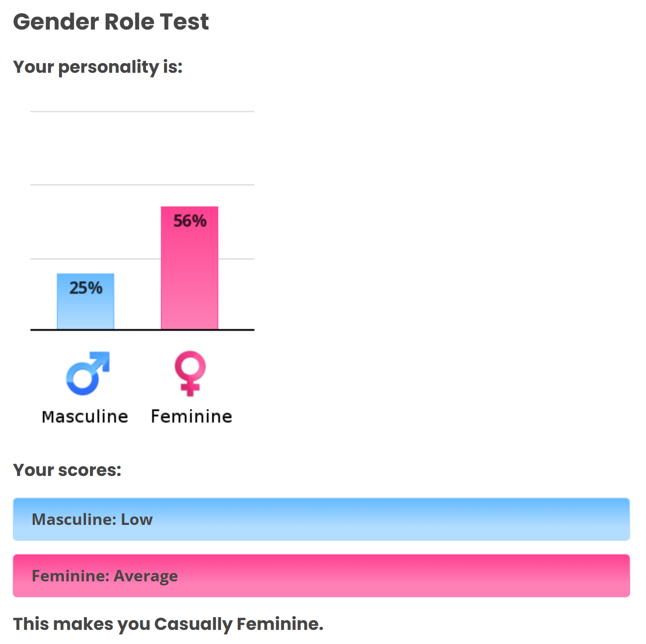
Task: Click the black baseline axis of the chart
Action: (137, 329)
